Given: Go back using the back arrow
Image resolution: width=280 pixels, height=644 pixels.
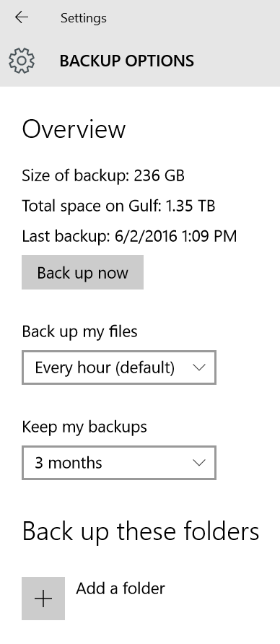Looking at the screenshot, I should (22, 17).
